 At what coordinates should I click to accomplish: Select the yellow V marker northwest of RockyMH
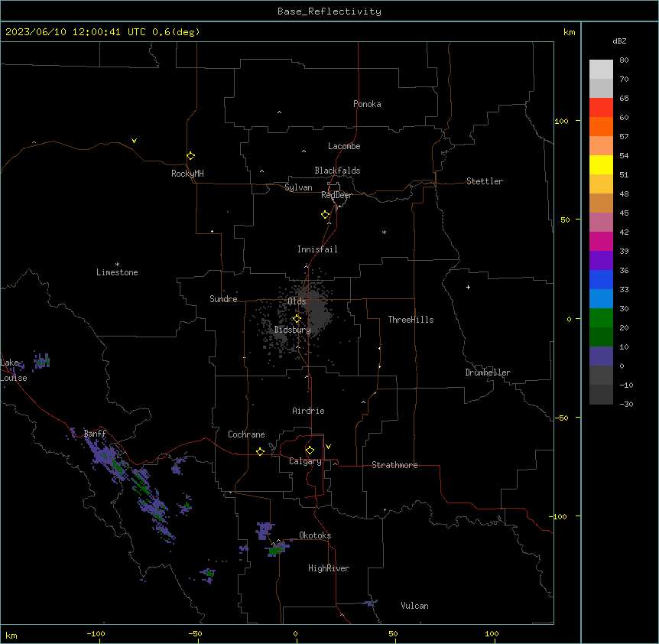click(x=134, y=141)
